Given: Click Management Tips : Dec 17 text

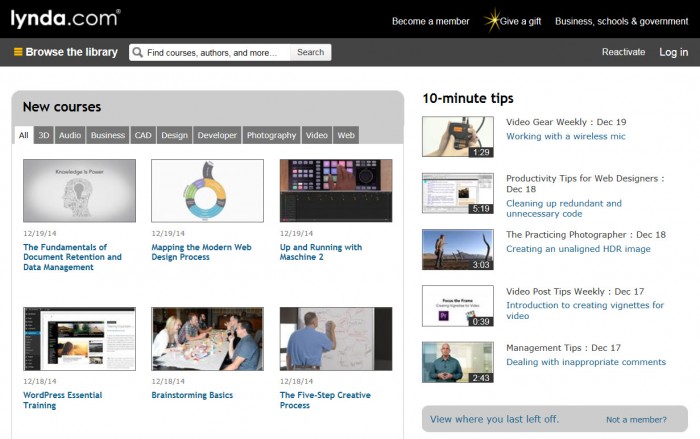Looking at the screenshot, I should (563, 347).
